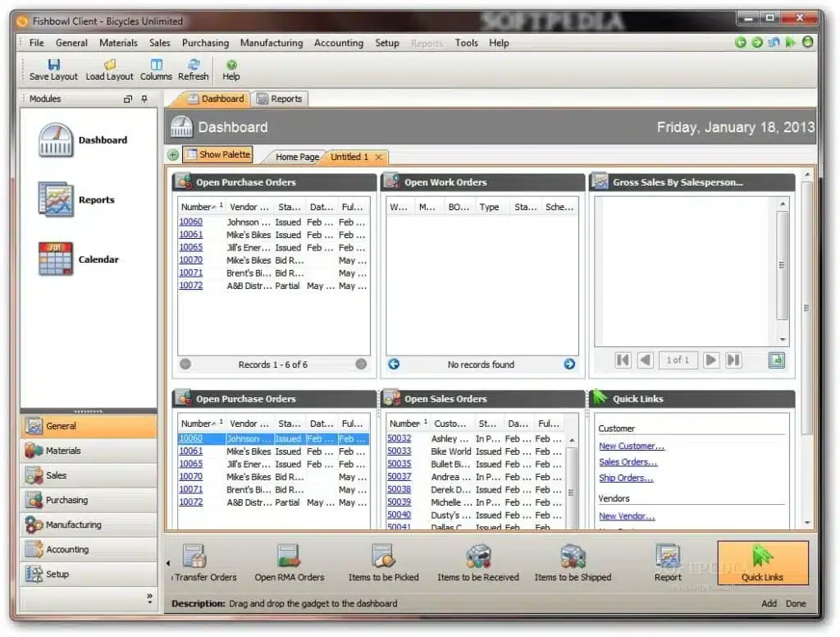Pin the Modules panel

coord(144,99)
